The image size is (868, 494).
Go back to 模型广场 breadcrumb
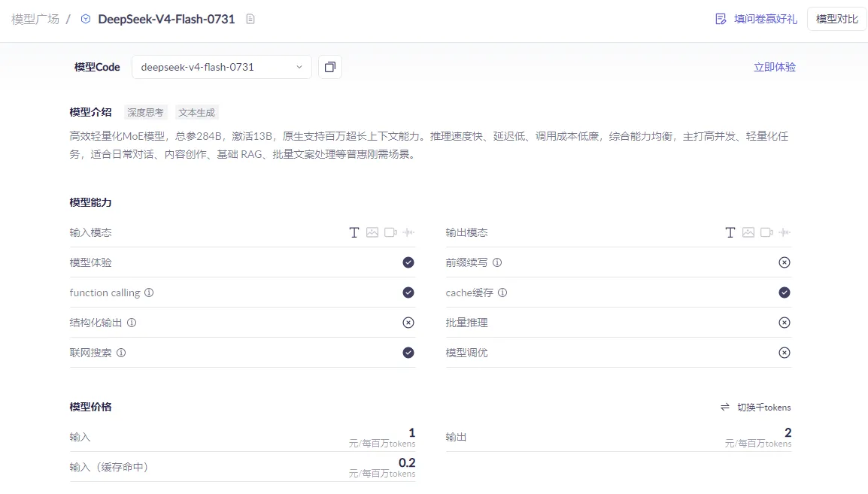tap(35, 20)
